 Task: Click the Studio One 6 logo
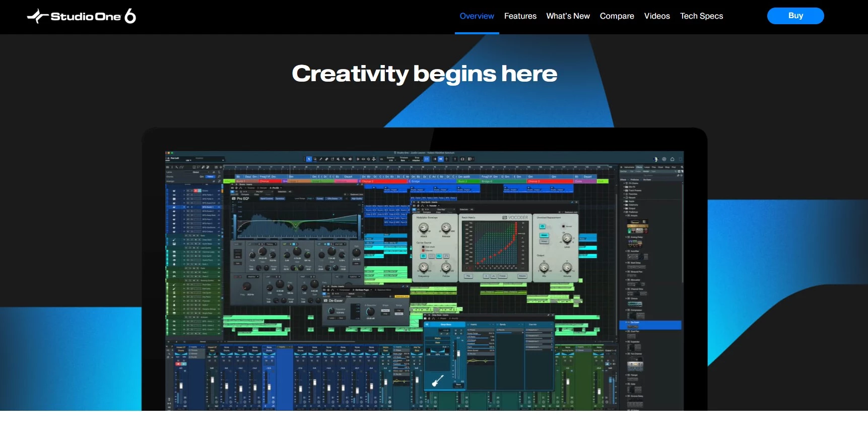[82, 16]
